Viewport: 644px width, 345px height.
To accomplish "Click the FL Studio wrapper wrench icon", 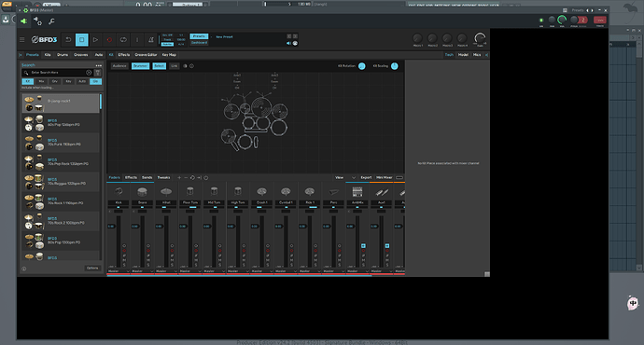I will pos(51,21).
